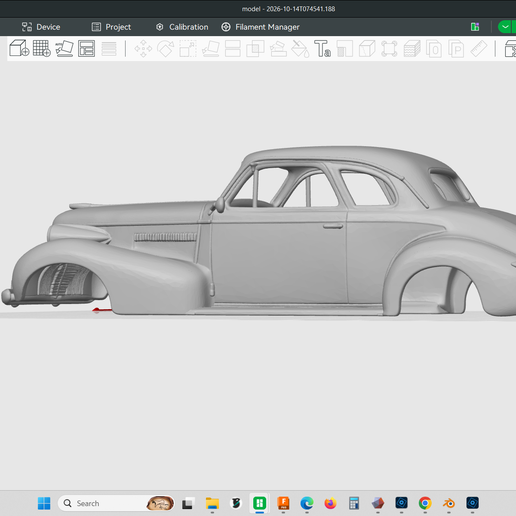Open File Explorer from the taskbar
This screenshot has width=516, height=516.
click(x=212, y=503)
